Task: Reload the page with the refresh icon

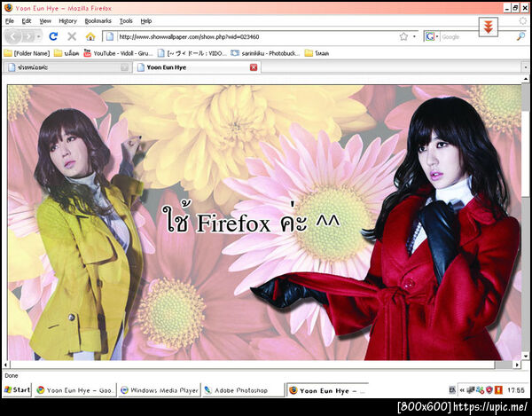Action: (x=53, y=36)
